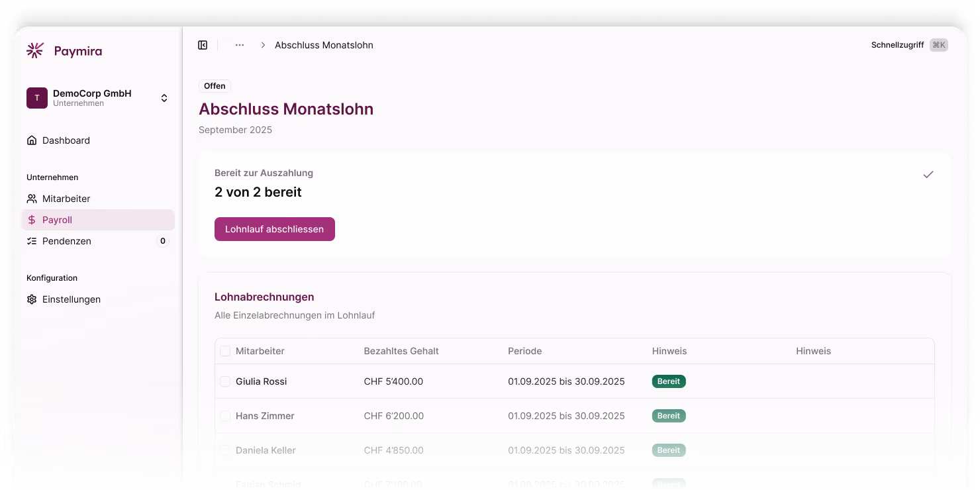Image resolution: width=980 pixels, height=490 pixels.
Task: Click the Offen status badge
Action: click(215, 86)
